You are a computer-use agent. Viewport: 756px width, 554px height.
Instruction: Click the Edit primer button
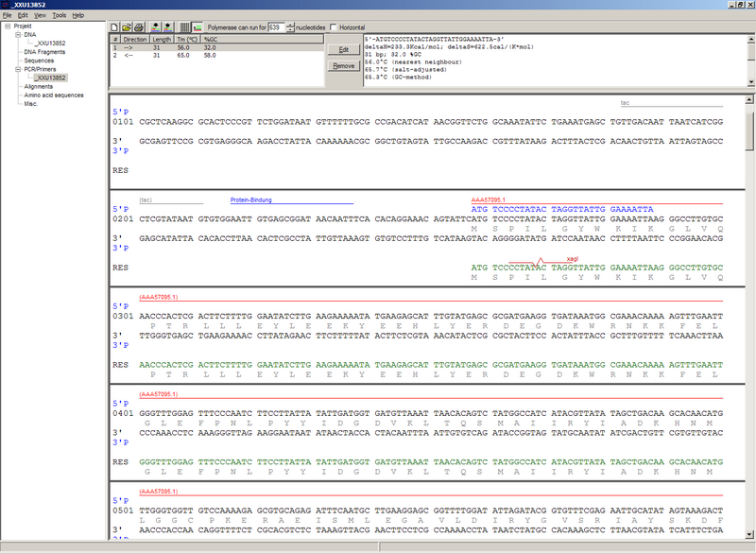coord(343,50)
